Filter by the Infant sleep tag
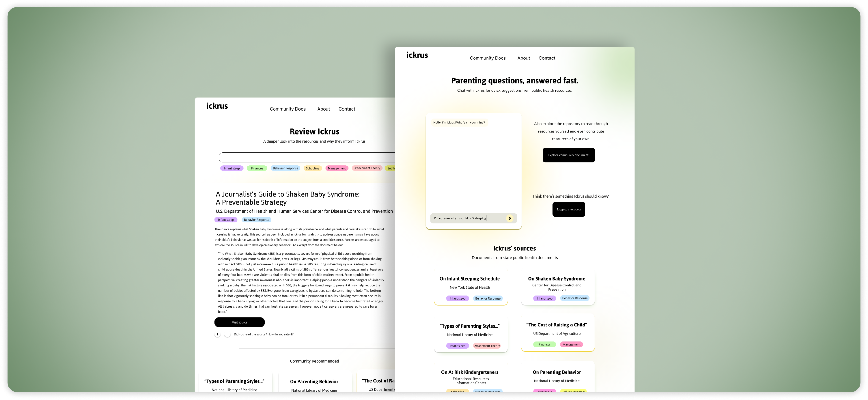 tap(232, 168)
